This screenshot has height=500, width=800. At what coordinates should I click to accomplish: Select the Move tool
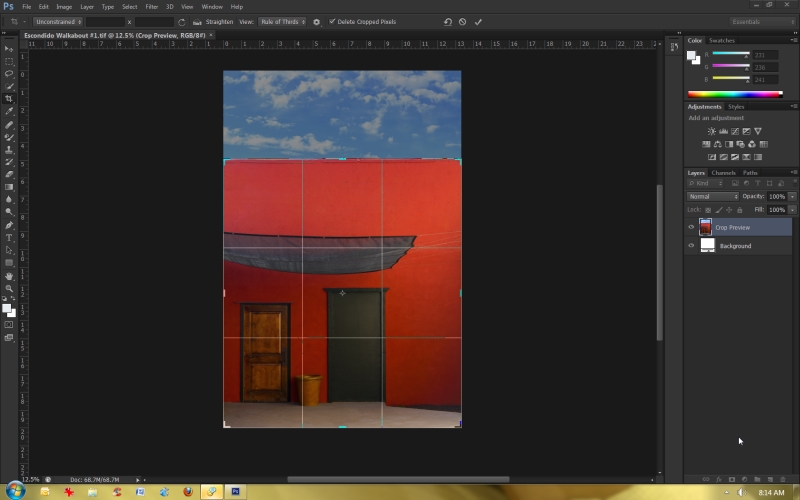click(x=9, y=48)
